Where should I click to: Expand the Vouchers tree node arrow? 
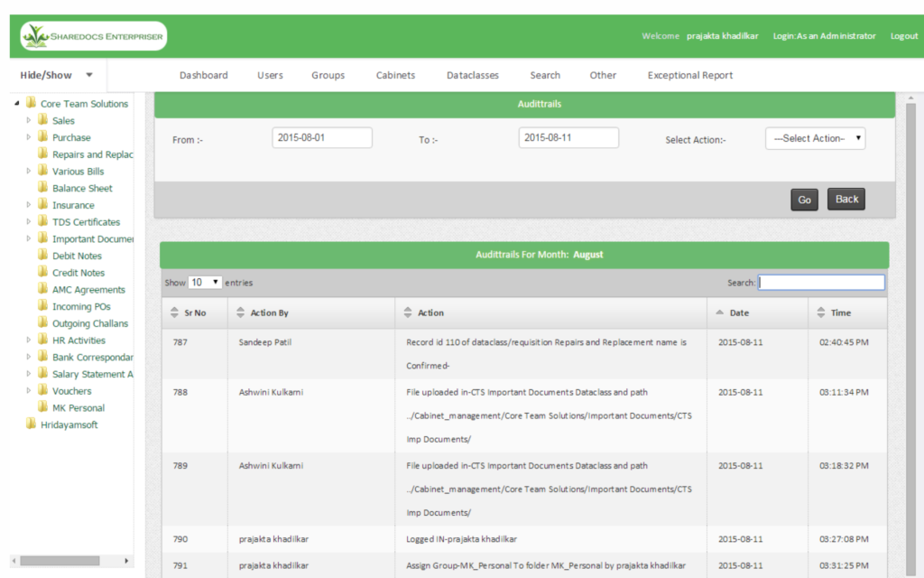pos(28,391)
